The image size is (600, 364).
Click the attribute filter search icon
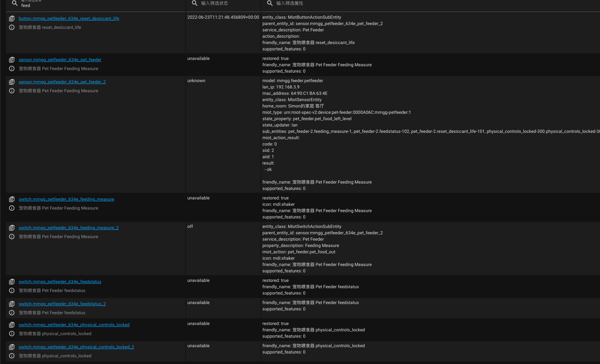point(270,3)
